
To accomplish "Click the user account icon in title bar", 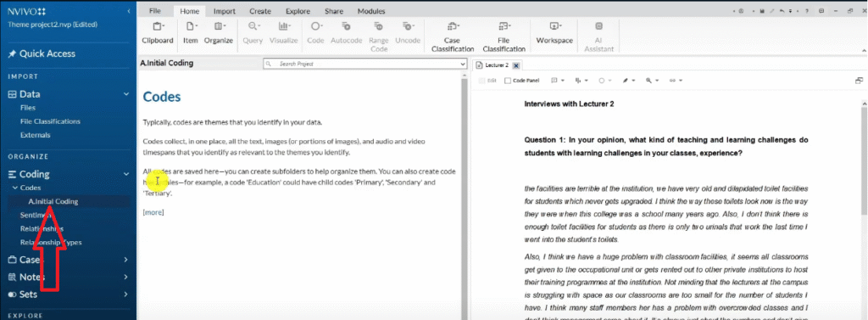I will [741, 11].
